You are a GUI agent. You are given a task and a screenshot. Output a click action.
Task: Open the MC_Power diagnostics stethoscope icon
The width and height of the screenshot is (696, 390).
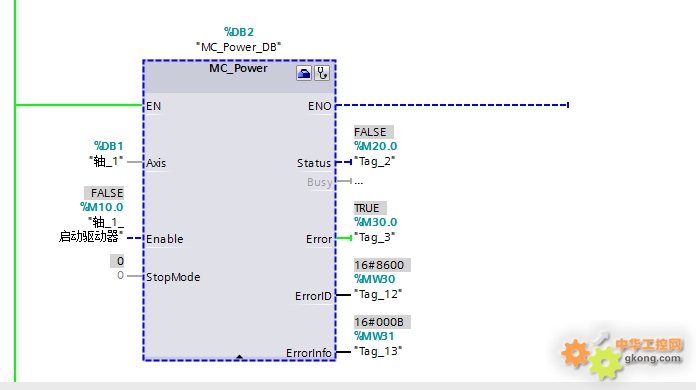[x=322, y=73]
